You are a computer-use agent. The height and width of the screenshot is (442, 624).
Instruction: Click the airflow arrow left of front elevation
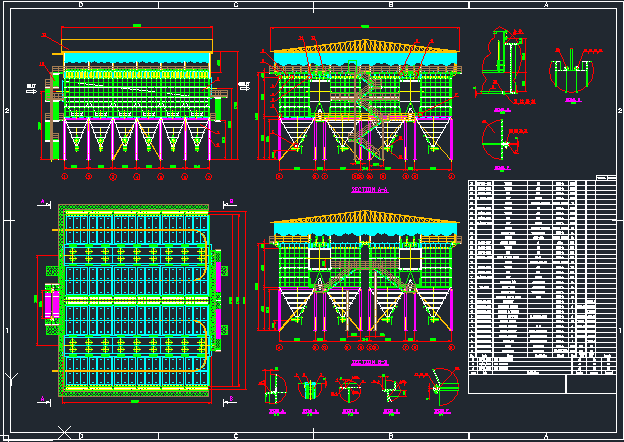32,88
